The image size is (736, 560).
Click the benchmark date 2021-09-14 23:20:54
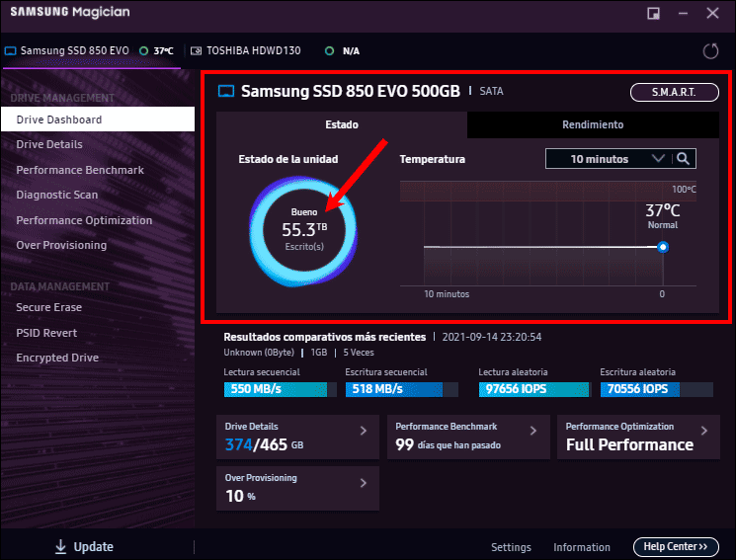pyautogui.click(x=491, y=337)
